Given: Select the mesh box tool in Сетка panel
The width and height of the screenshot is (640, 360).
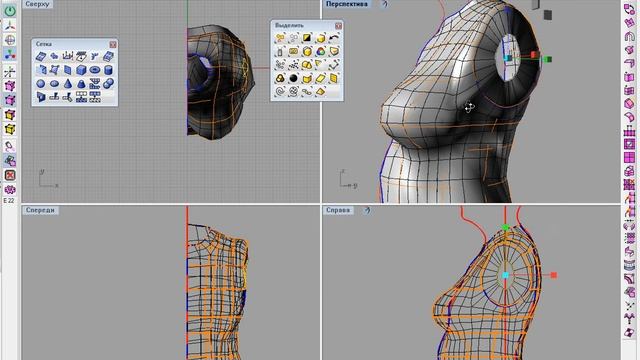Looking at the screenshot, I should point(81,70).
